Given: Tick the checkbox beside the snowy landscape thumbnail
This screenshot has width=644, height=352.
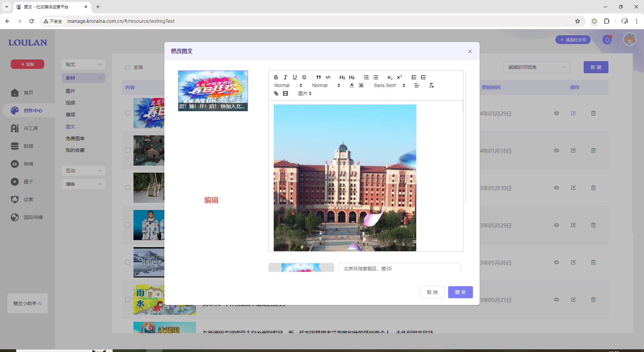Looking at the screenshot, I should point(128,262).
